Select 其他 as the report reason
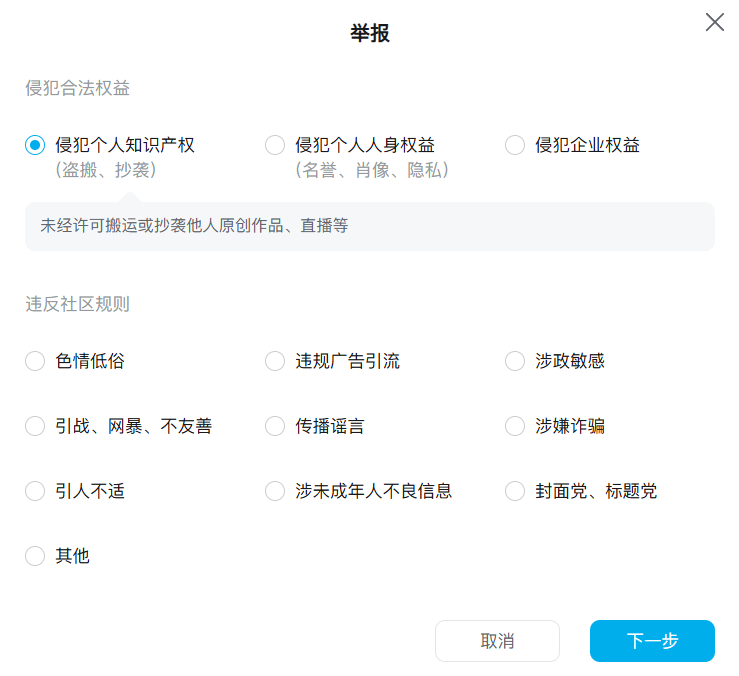 pos(35,556)
